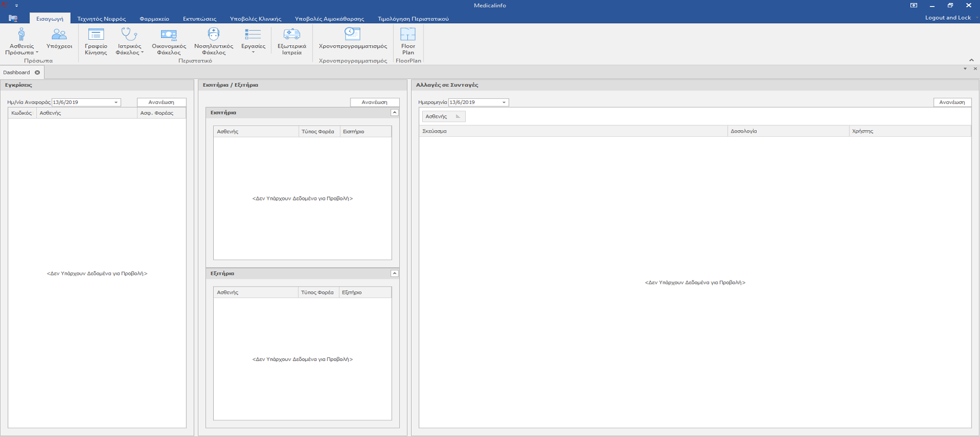The image size is (980, 437).
Task: Open the Ημερομηνία date picker dropdown
Action: 504,102
